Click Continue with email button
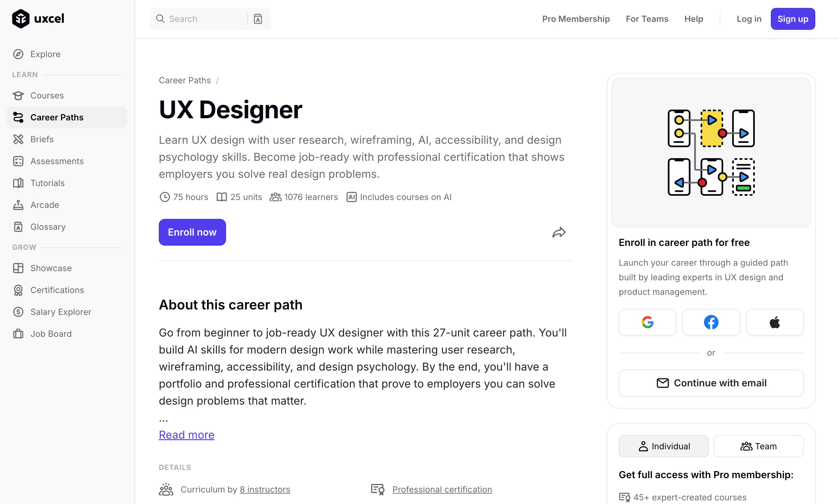The height and width of the screenshot is (504, 839). coord(711,383)
